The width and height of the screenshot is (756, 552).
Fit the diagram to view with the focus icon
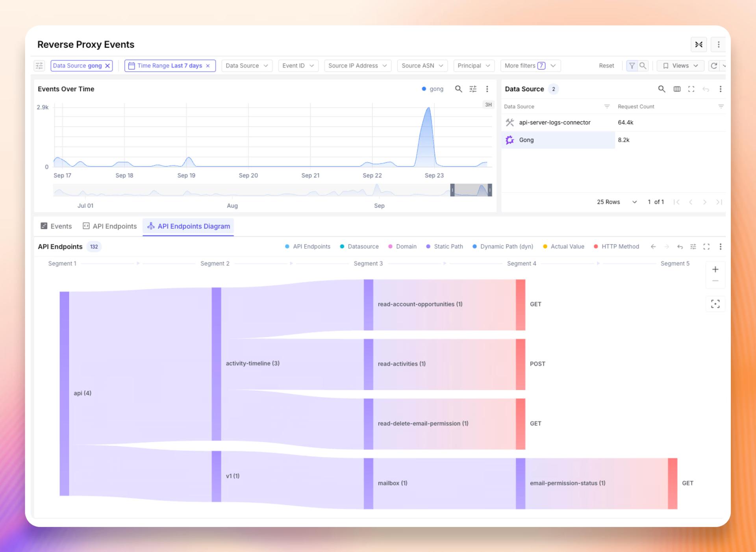pos(715,304)
